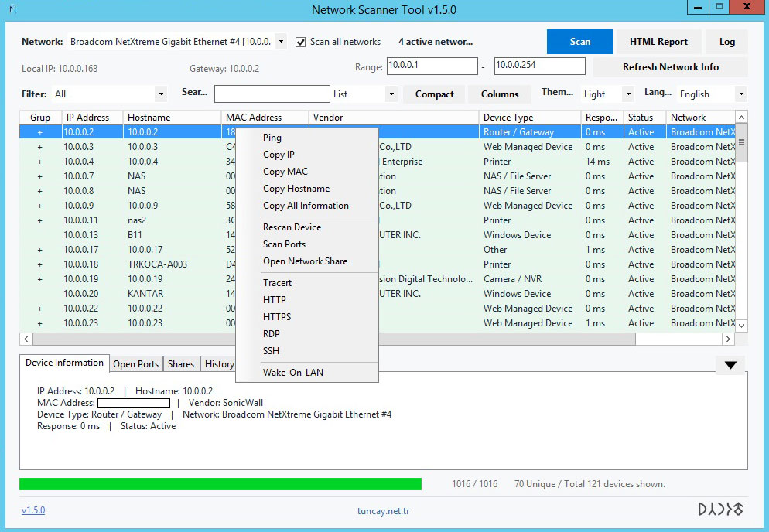Send Wake-On-LAN from context menu
This screenshot has height=532, width=769.
click(x=307, y=373)
